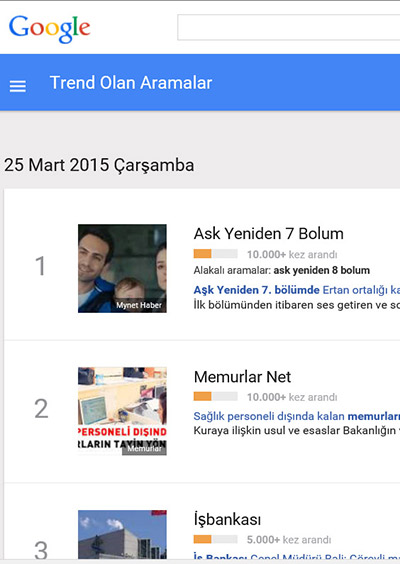Open related search ask yeniden 8 bolum
The image size is (400, 564).
coord(322,270)
